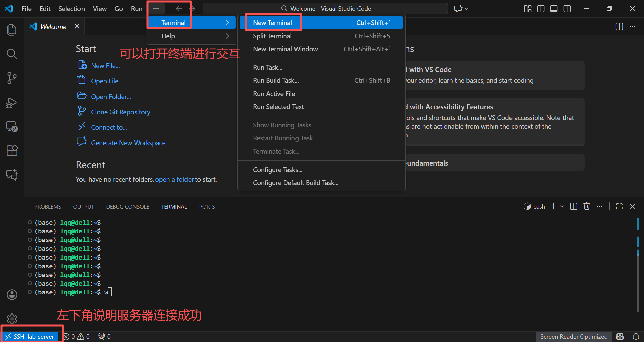Open the Go menu
This screenshot has height=342, width=644.
(119, 9)
